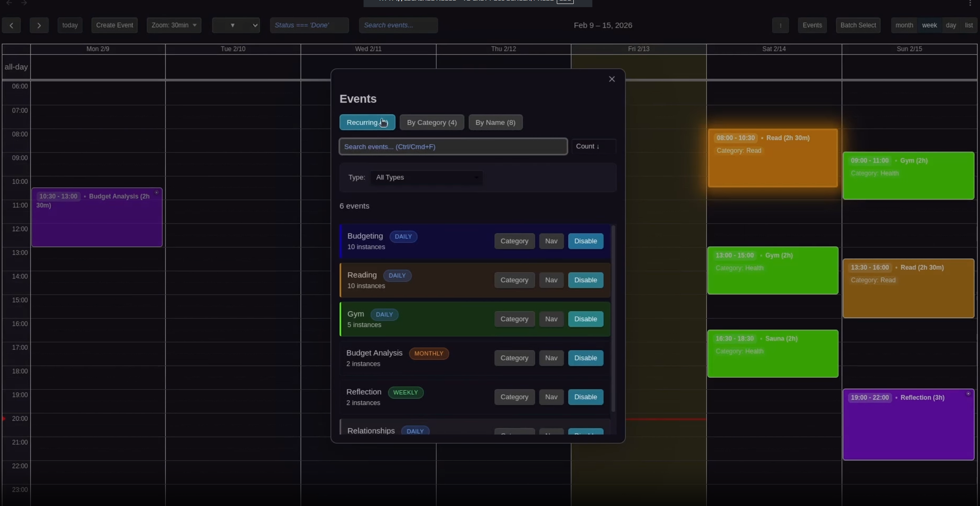Go to previous week arrow
980x506 pixels.
11,25
